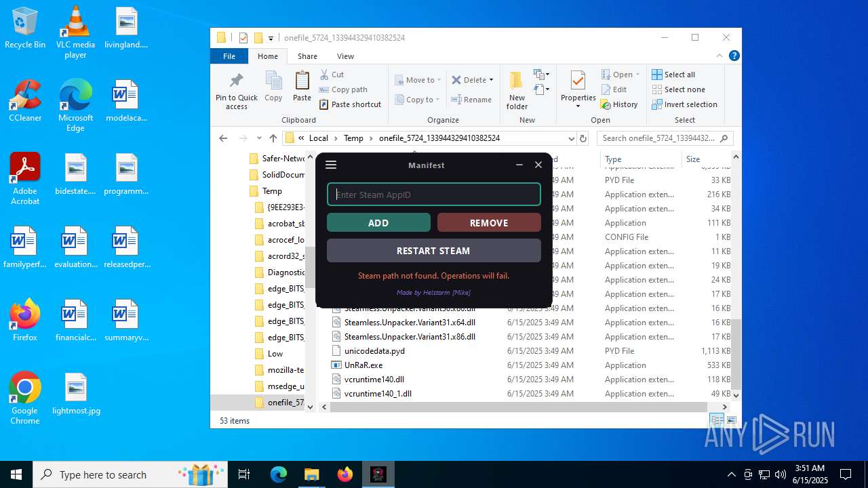Select lightmost.jpg desktop file
Image resolution: width=868 pixels, height=488 pixels.
pos(76,394)
